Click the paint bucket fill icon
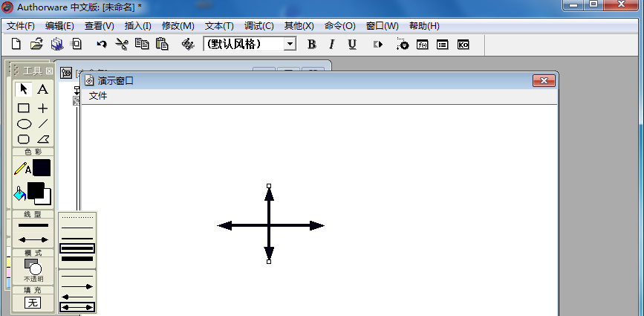The height and width of the screenshot is (316, 644). point(19,193)
